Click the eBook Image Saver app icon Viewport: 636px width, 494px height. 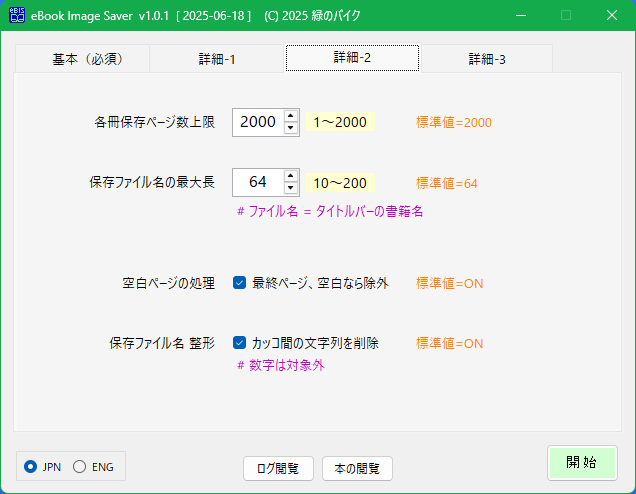coord(17,15)
